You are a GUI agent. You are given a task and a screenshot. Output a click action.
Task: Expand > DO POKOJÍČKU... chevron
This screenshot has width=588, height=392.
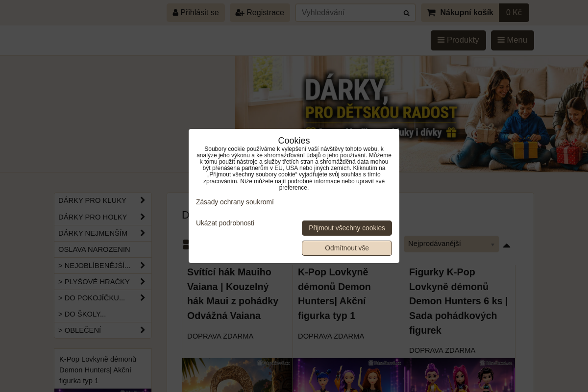pyautogui.click(x=143, y=297)
